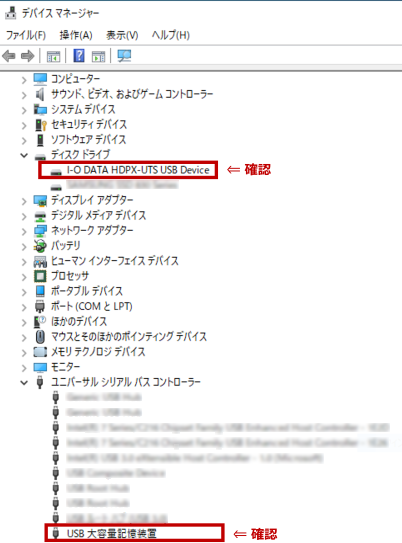The width and height of the screenshot is (402, 543).
Task: Click the Back arrow toolbar icon
Action: pyautogui.click(x=9, y=56)
